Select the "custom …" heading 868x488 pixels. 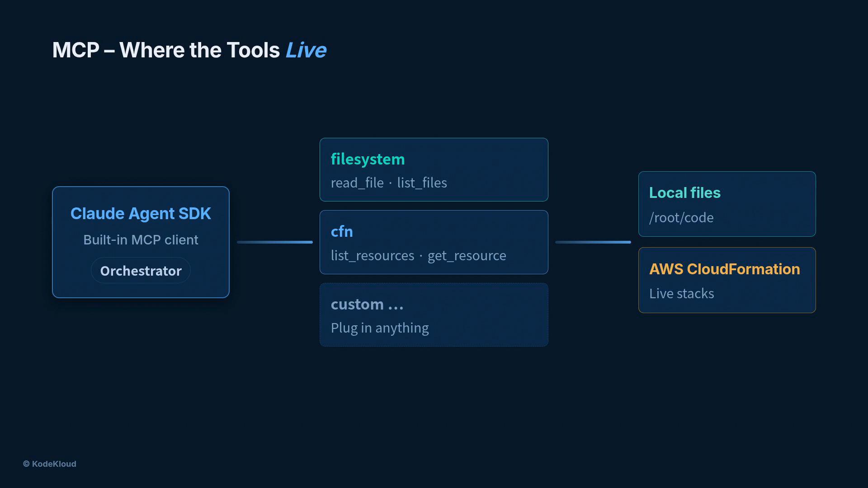point(367,304)
